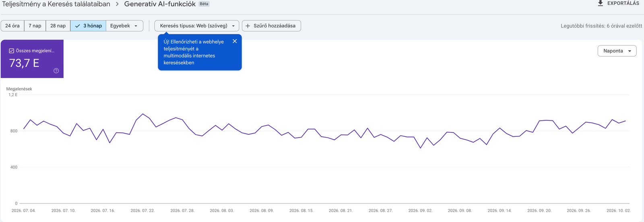Viewport: 644px width, 222px height.
Task: Click the 2026. 10. 02. date label
Action: 619,211
